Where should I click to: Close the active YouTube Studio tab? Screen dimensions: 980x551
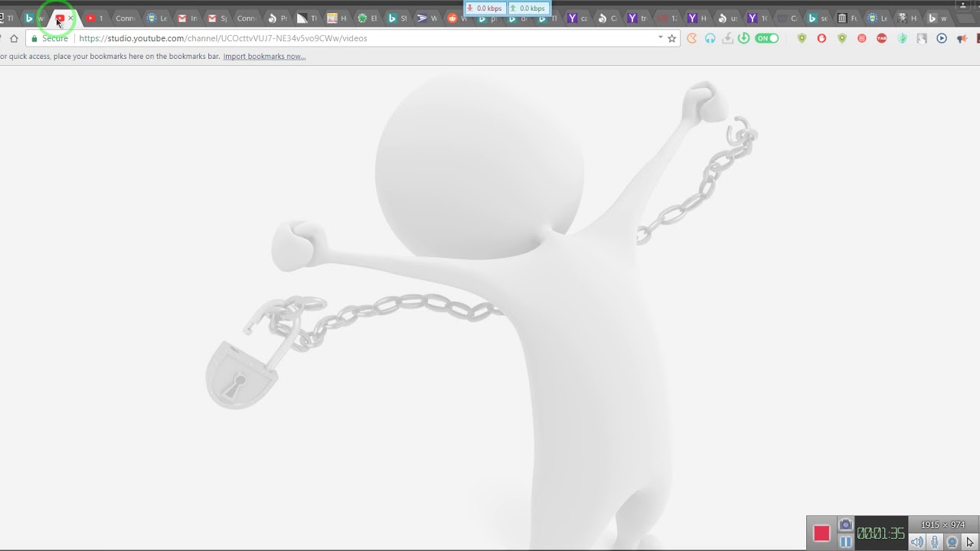point(70,18)
